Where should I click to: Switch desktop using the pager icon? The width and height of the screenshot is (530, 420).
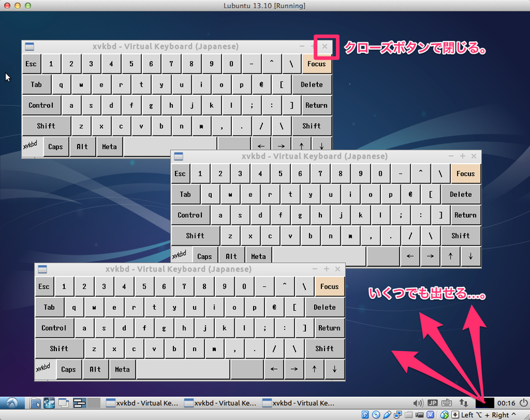(79, 403)
